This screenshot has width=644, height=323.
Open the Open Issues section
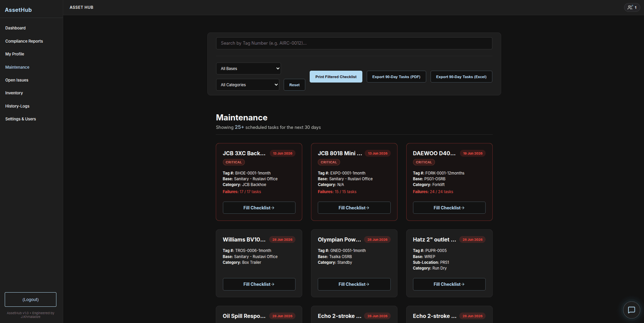click(x=17, y=80)
